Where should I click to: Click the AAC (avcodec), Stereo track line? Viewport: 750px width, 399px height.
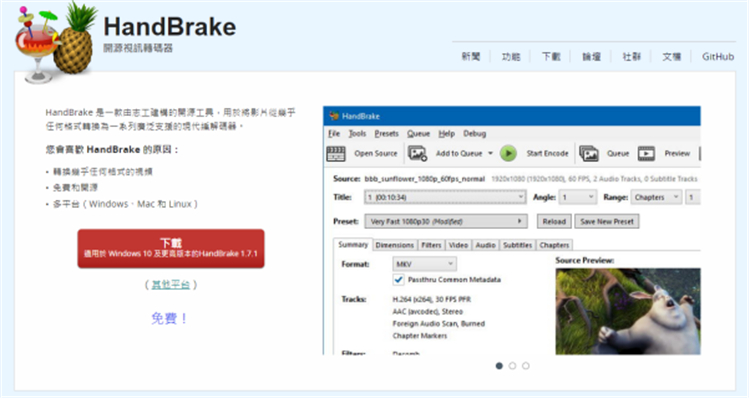428,311
